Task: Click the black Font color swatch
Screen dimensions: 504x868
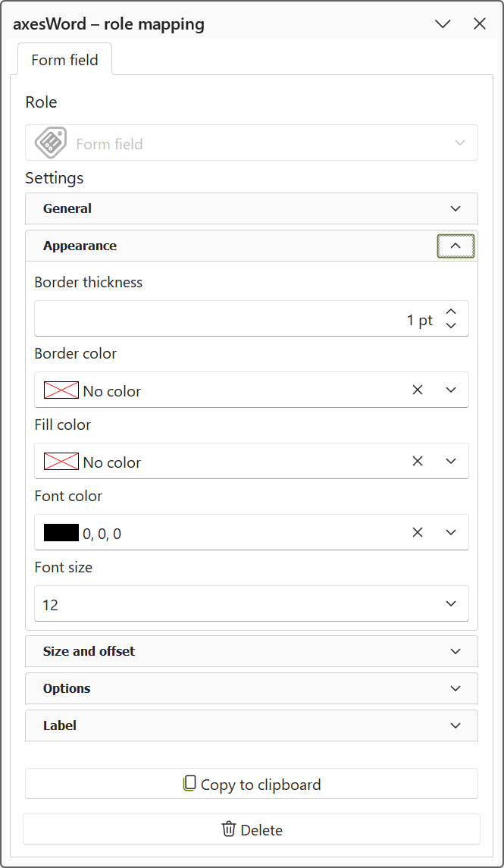Action: click(61, 532)
